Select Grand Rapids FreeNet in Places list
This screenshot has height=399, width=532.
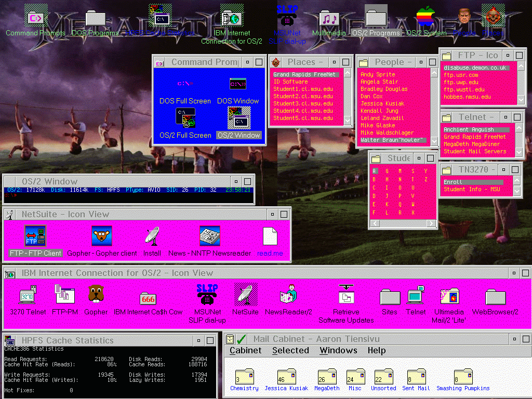pos(304,75)
